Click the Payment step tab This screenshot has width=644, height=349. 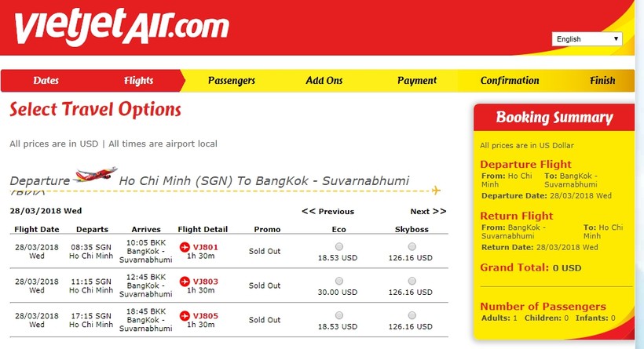416,81
